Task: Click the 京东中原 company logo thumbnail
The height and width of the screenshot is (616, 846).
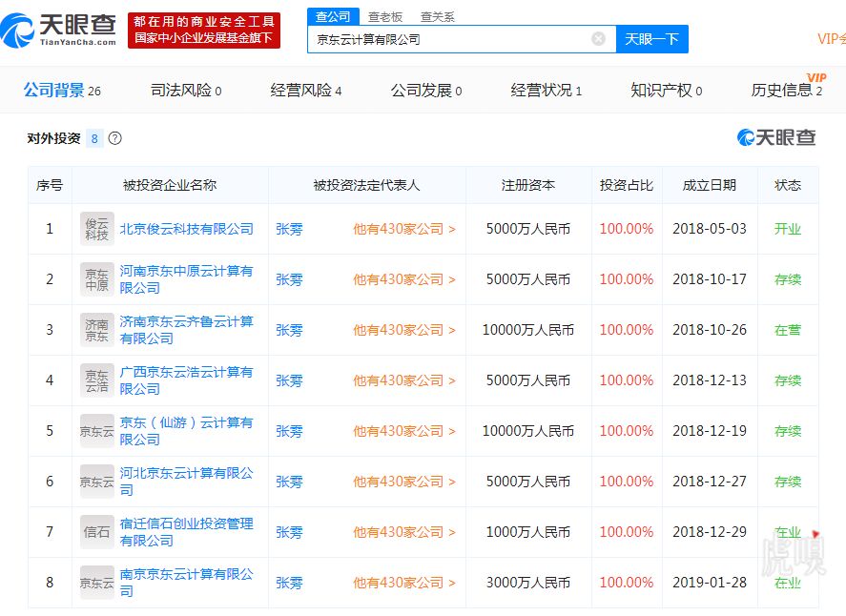Action: point(97,279)
